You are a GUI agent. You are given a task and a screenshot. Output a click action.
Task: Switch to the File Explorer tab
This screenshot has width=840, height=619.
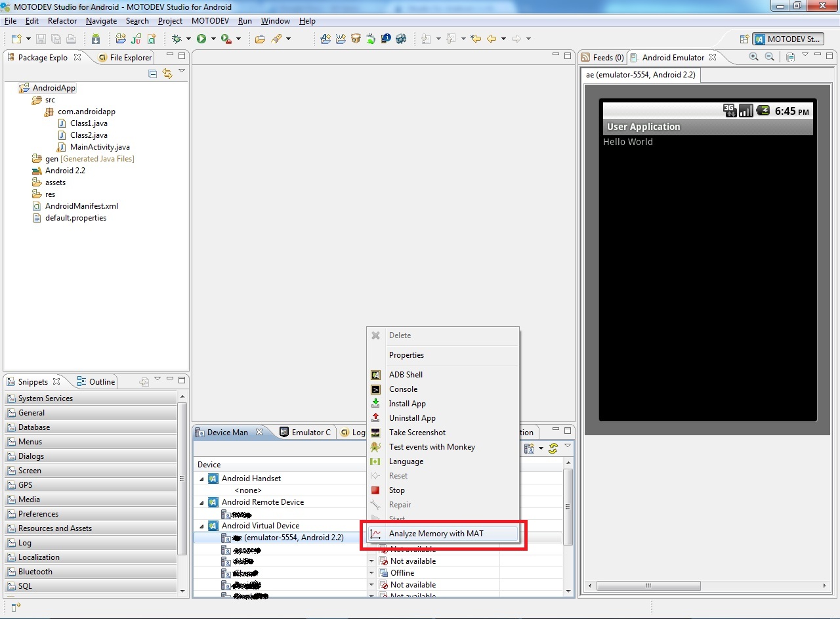[x=125, y=57]
